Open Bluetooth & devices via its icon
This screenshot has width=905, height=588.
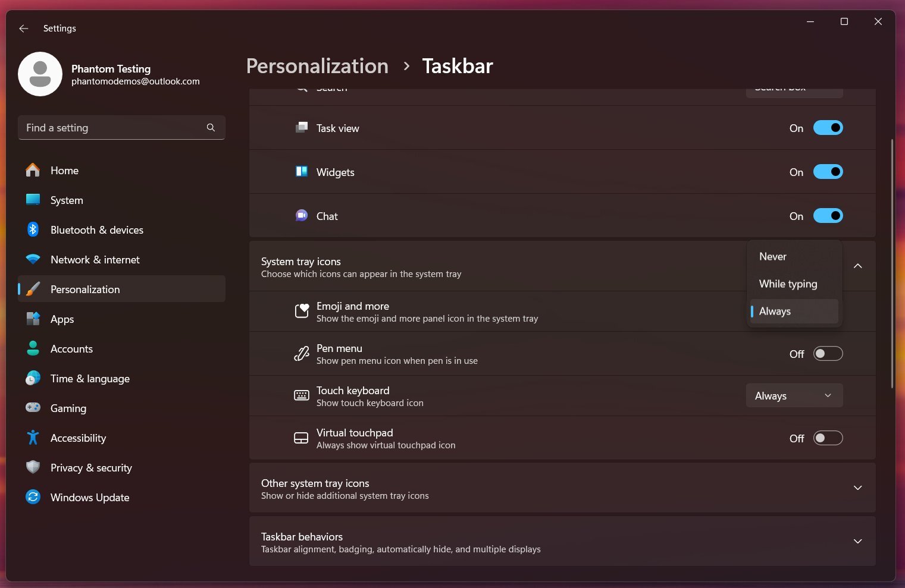33,229
